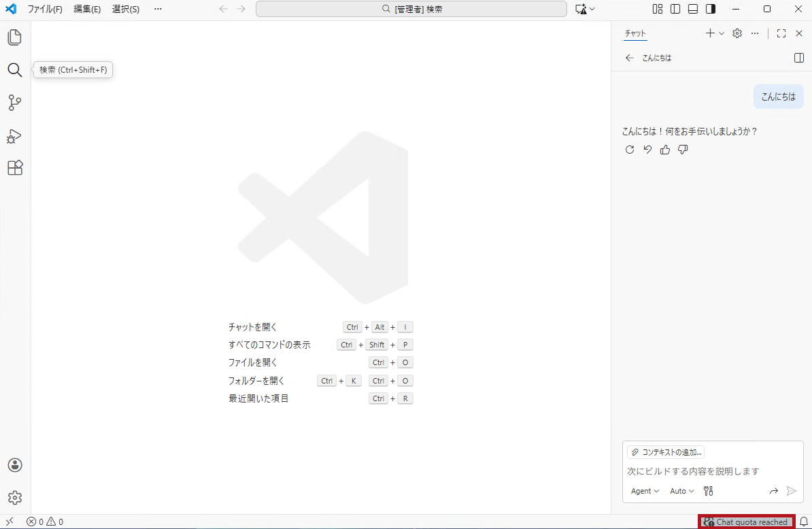This screenshot has width=812, height=529.
Task: Toggle the primary side bar layout button
Action: (675, 9)
